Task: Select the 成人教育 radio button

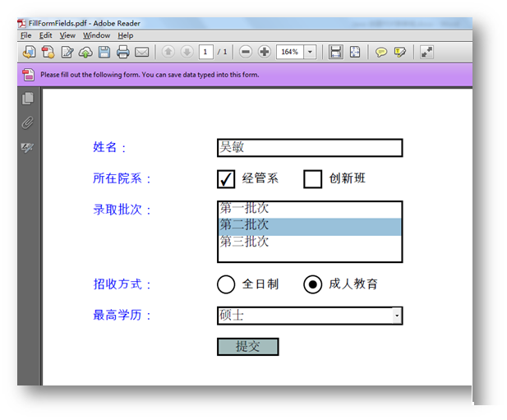Action: 313,284
